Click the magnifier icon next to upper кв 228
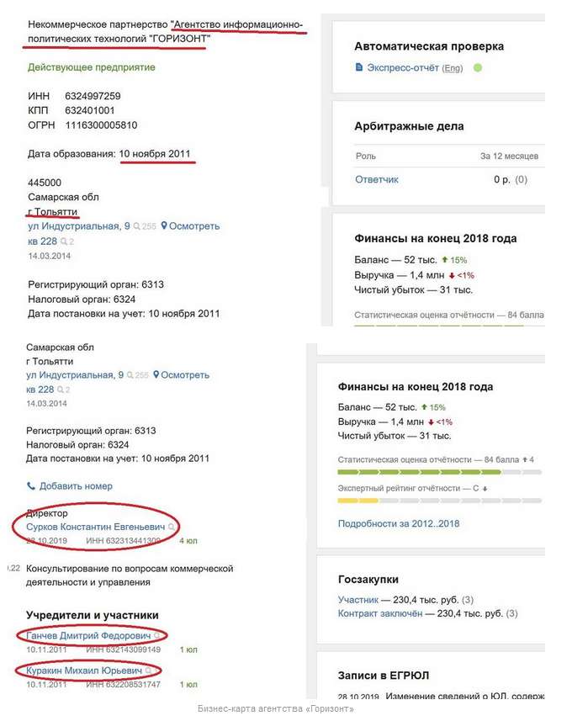588x721 pixels. point(64,241)
